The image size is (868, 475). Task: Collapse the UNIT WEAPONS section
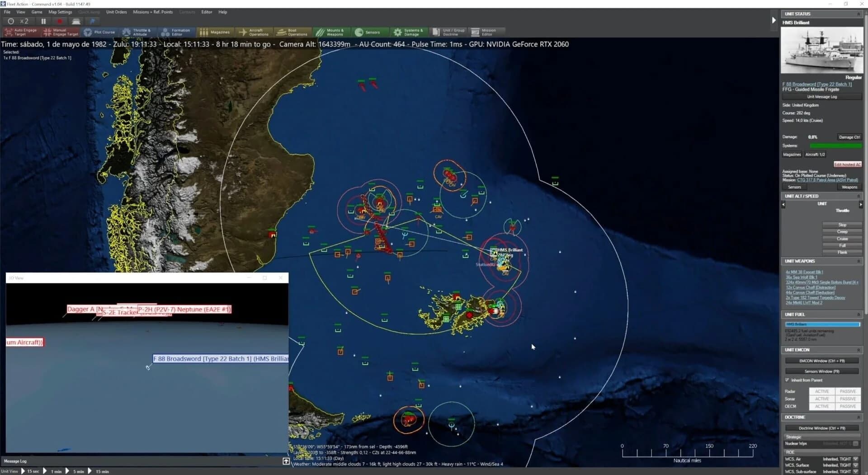click(x=859, y=261)
